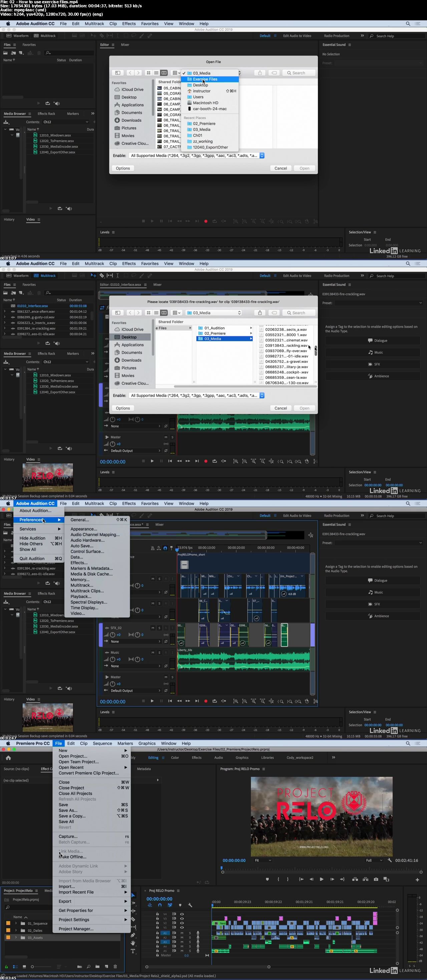This screenshot has height=980, width=427.
Task: Step back one frame in Program monitor
Action: coord(311,879)
